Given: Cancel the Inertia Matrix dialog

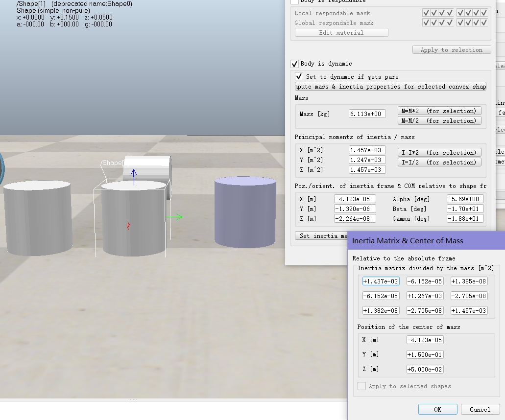Looking at the screenshot, I should [480, 409].
